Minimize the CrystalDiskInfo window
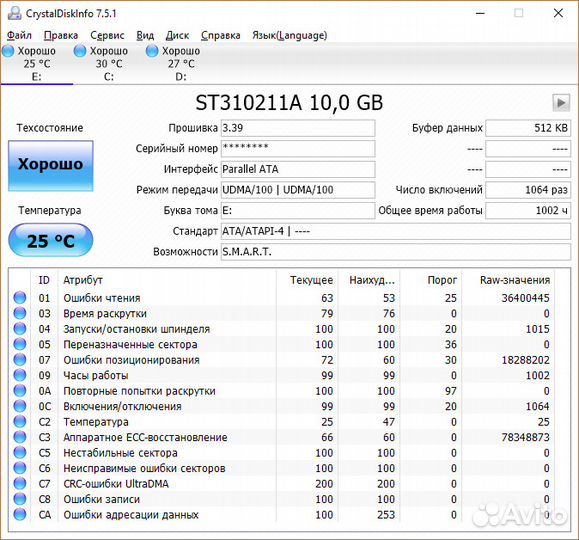The height and width of the screenshot is (540, 579). [480, 13]
